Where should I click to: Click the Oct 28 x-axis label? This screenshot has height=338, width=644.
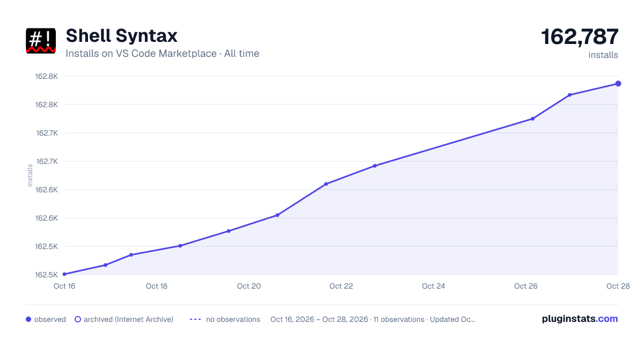(618, 286)
